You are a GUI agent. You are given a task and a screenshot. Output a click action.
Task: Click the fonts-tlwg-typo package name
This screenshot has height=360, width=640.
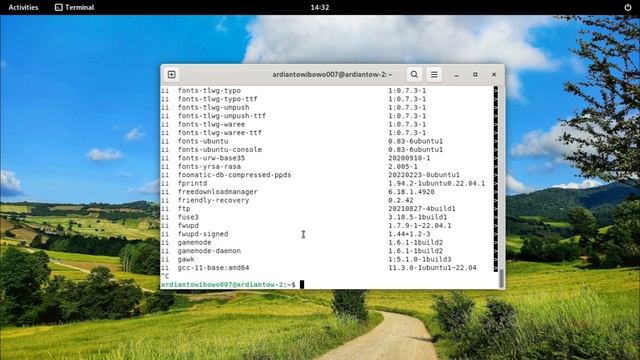click(209, 91)
